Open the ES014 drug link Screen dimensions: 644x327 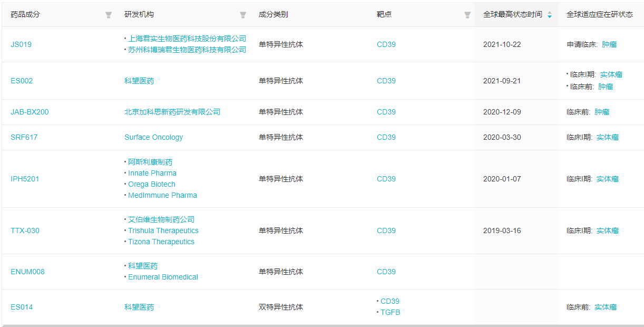22,307
